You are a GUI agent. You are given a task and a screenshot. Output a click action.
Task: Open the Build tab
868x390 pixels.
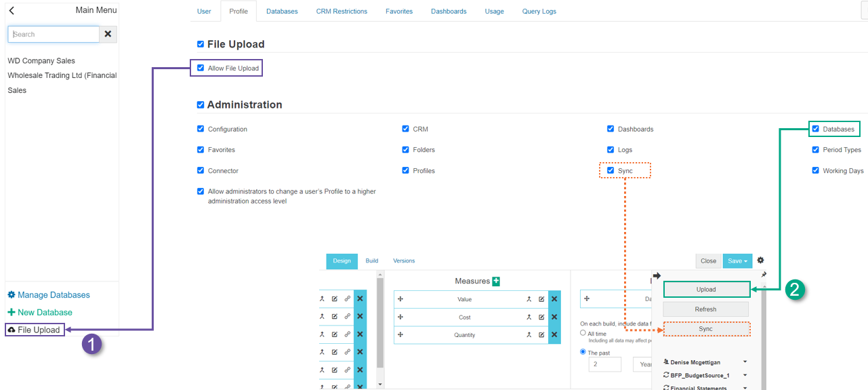click(372, 261)
